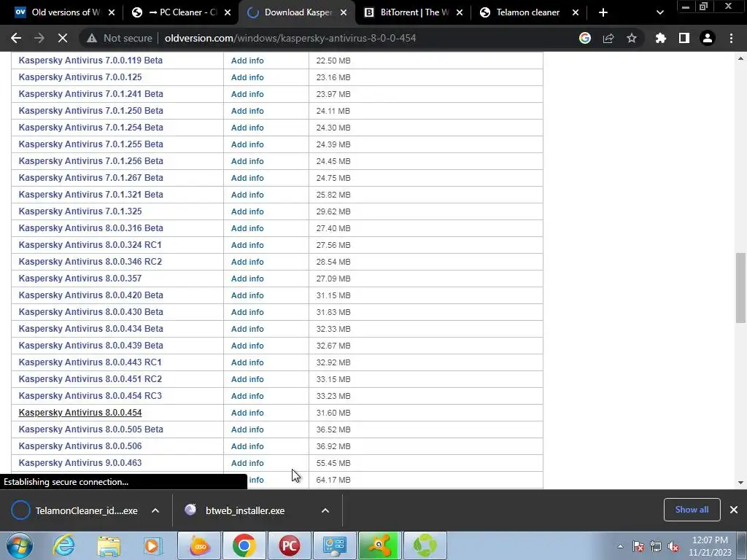Toggle the browser side panel

[684, 38]
